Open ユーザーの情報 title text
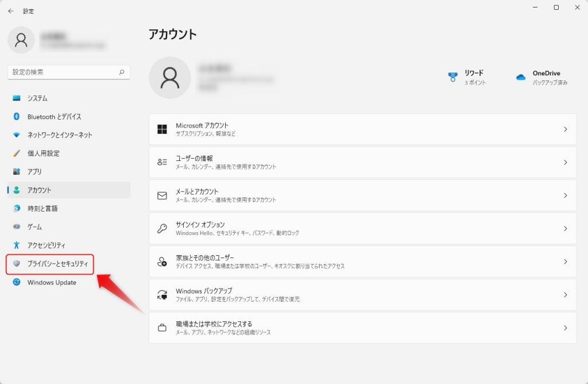 pyautogui.click(x=194, y=159)
